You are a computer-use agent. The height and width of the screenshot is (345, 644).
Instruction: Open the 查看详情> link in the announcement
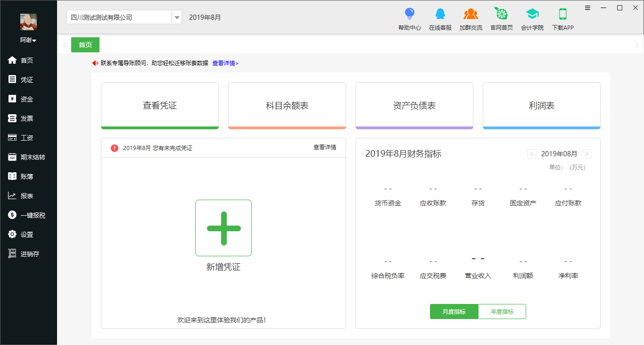225,63
